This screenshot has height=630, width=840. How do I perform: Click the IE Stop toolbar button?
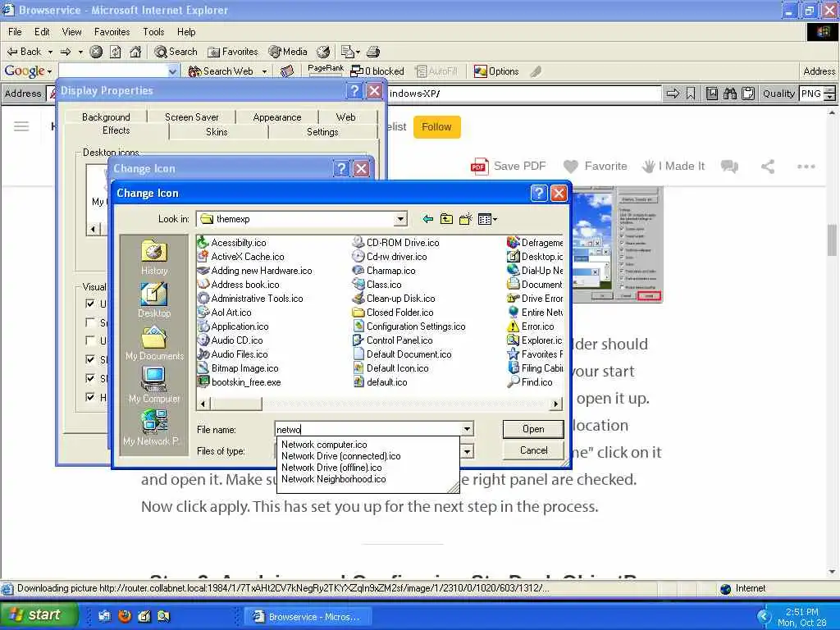(x=96, y=52)
